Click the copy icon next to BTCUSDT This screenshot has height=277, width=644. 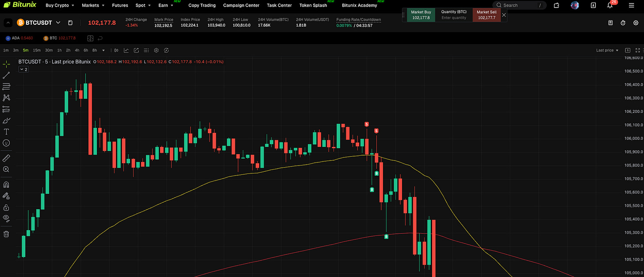click(x=70, y=23)
